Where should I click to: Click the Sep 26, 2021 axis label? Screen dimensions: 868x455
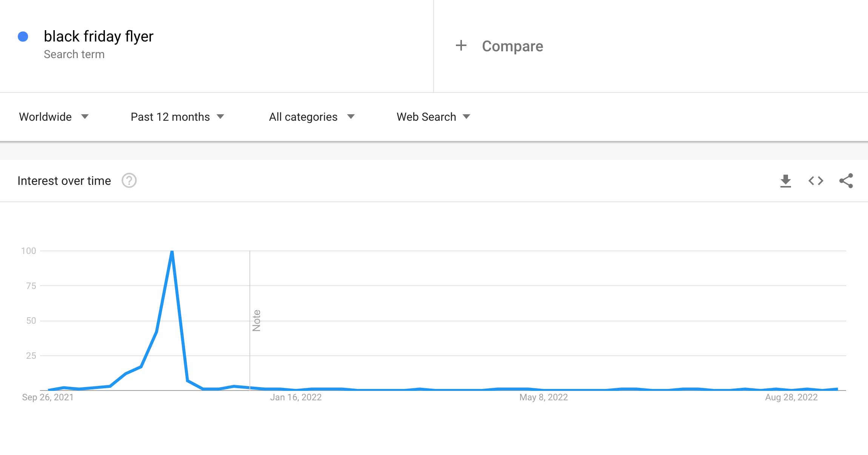tap(48, 397)
